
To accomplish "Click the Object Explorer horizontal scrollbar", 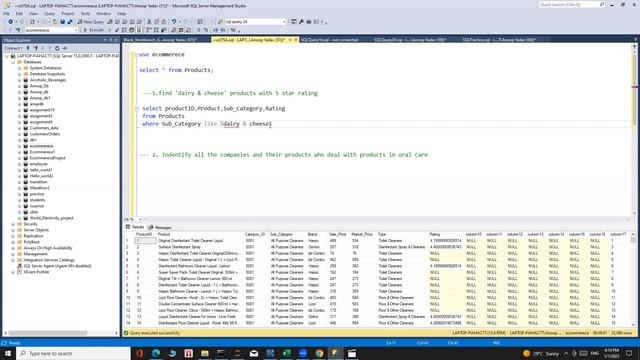I will pos(48,333).
